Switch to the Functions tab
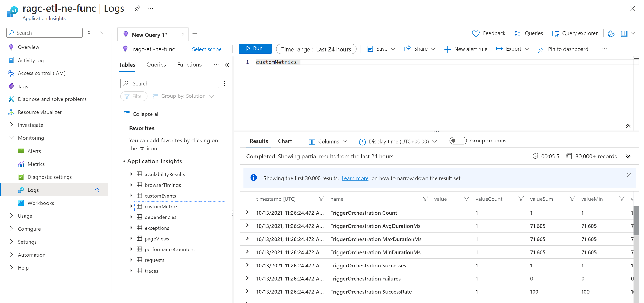Screen dimensions: 644x303 [x=189, y=65]
